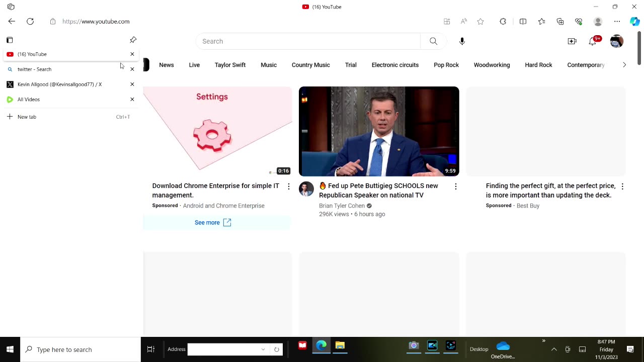Select the Taylor Swift chip

tap(230, 65)
